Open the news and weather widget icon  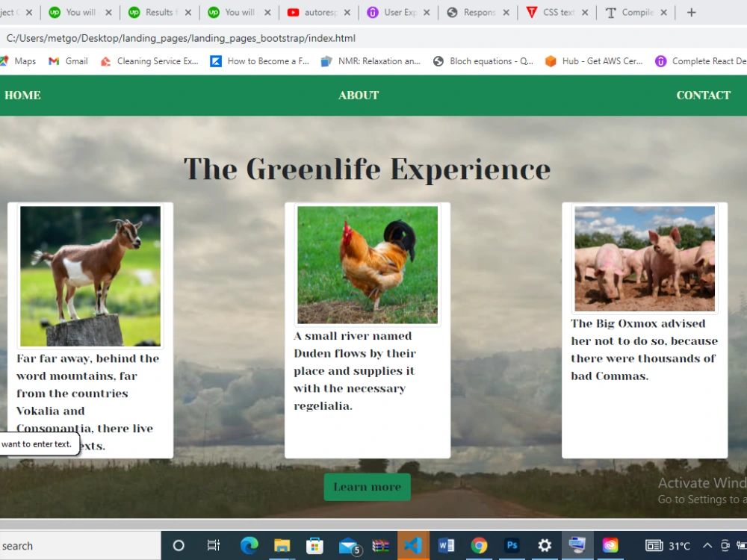point(654,546)
